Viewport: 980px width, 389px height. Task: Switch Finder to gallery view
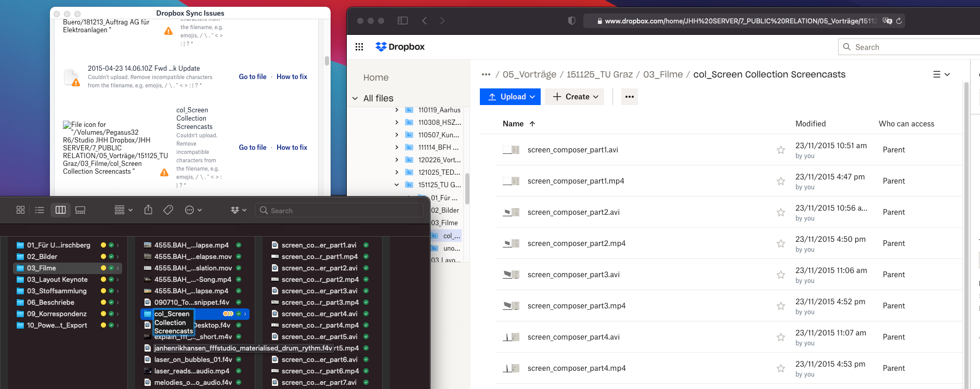(80, 210)
